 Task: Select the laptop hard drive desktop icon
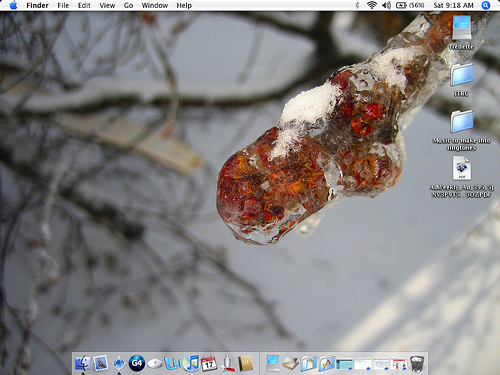pos(462,28)
